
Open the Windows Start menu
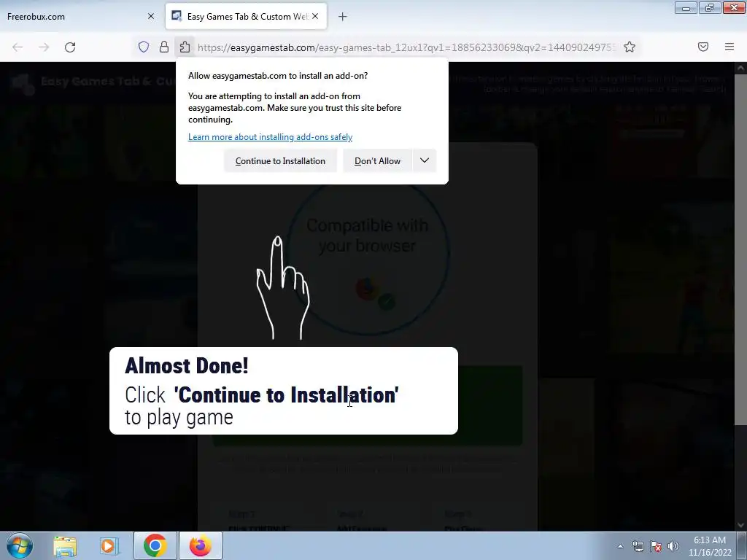pos(20,545)
